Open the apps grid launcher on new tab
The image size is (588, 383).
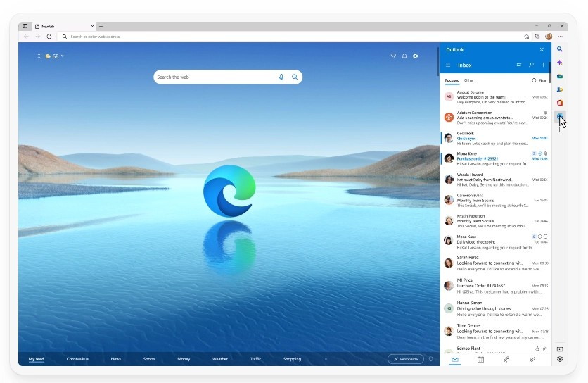39,56
